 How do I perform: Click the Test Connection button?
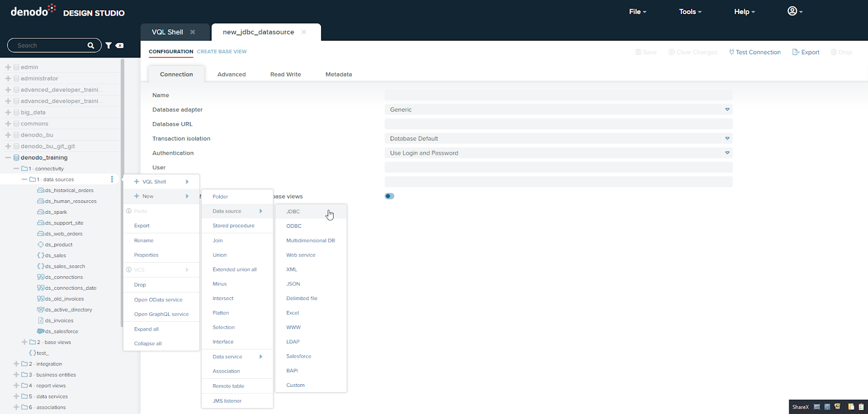click(755, 52)
